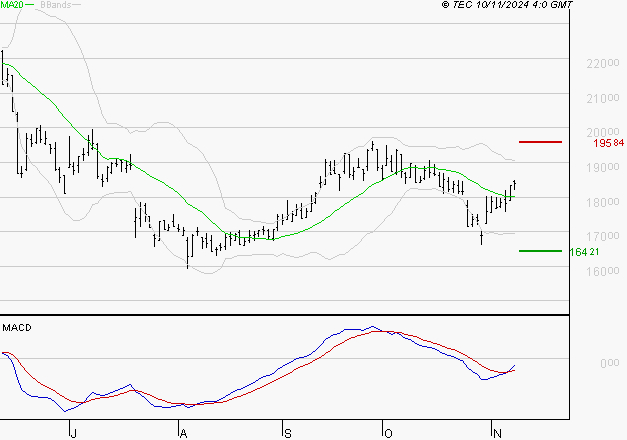627x440 pixels.
Task: Click the N month axis label
Action: (x=497, y=433)
